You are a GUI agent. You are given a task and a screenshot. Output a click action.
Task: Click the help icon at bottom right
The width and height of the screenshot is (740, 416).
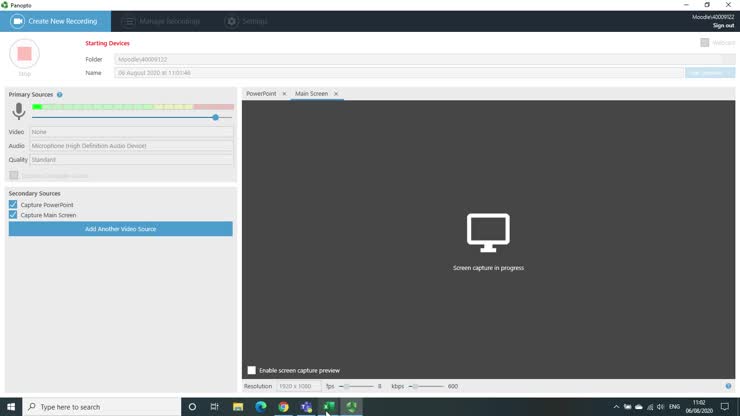pyautogui.click(x=728, y=386)
